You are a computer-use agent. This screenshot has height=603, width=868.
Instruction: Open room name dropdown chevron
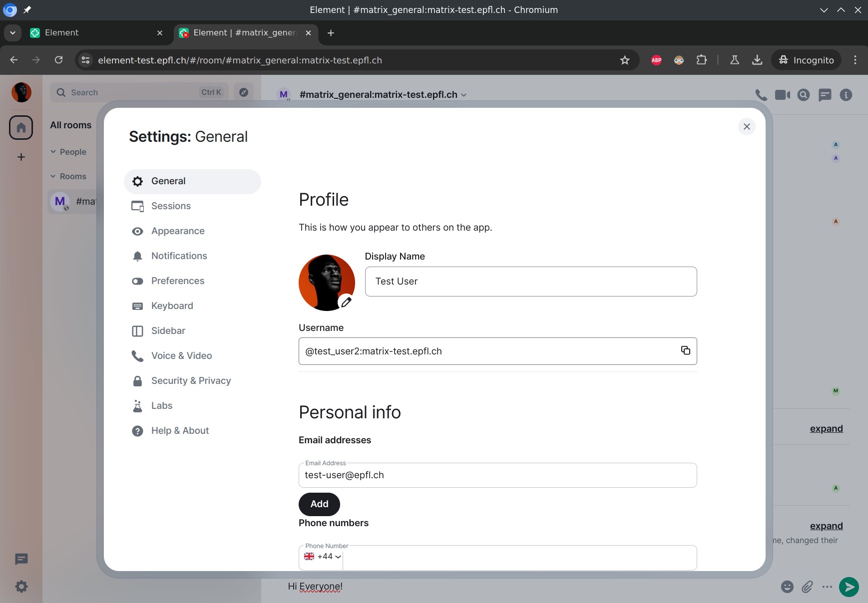click(x=464, y=95)
